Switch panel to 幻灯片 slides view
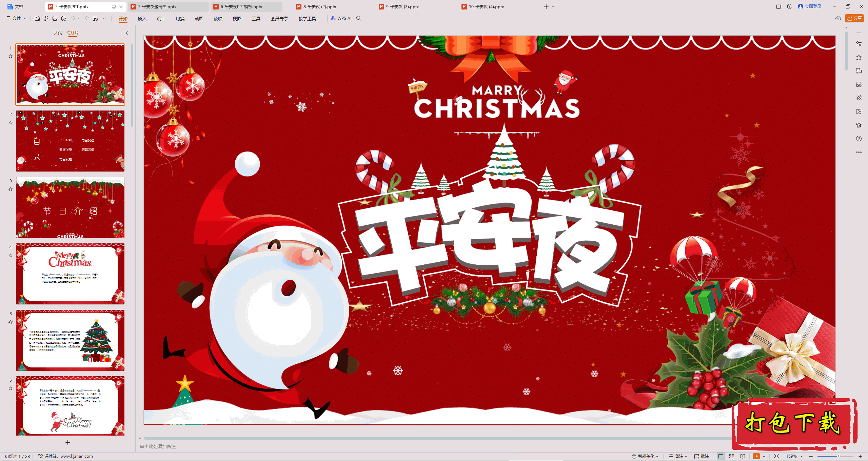The height and width of the screenshot is (461, 868). (73, 33)
